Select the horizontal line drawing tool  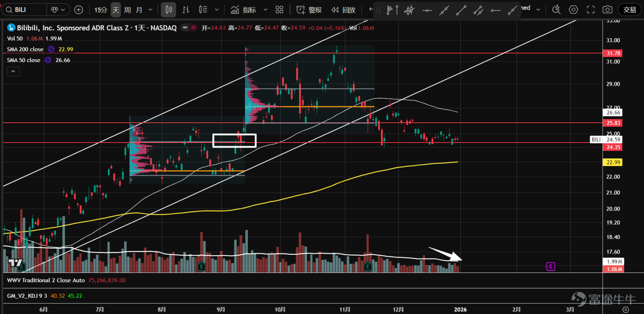(427, 10)
